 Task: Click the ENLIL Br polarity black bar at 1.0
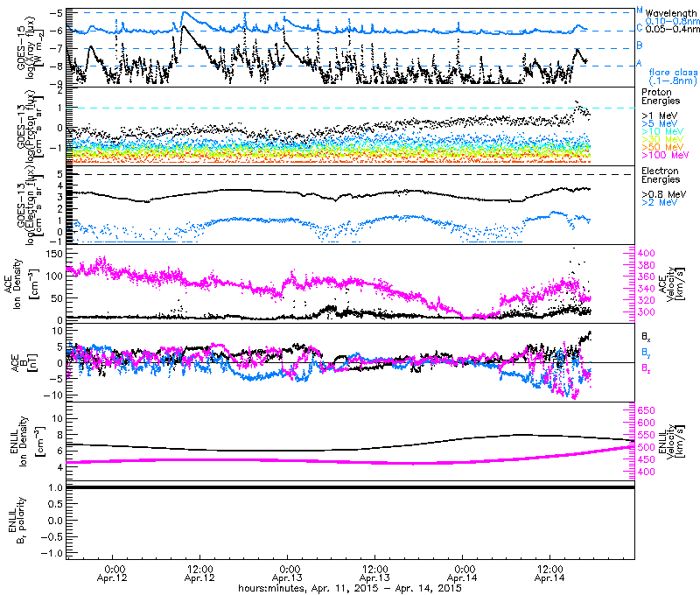coord(351,487)
